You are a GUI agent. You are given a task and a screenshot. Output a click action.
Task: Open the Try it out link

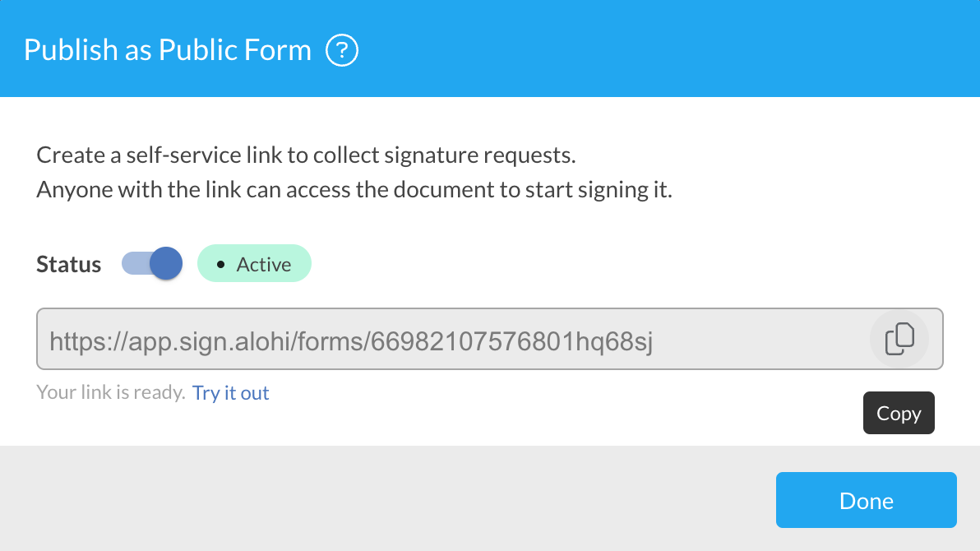(230, 392)
